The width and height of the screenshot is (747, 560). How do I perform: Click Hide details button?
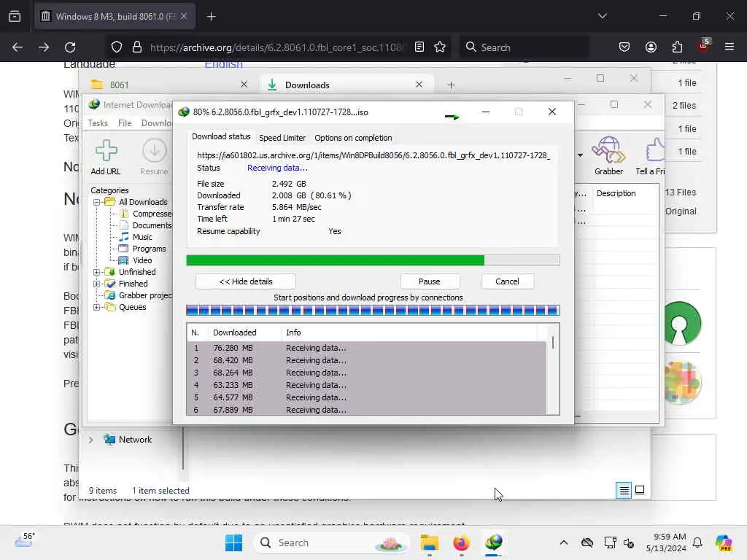[x=245, y=281]
